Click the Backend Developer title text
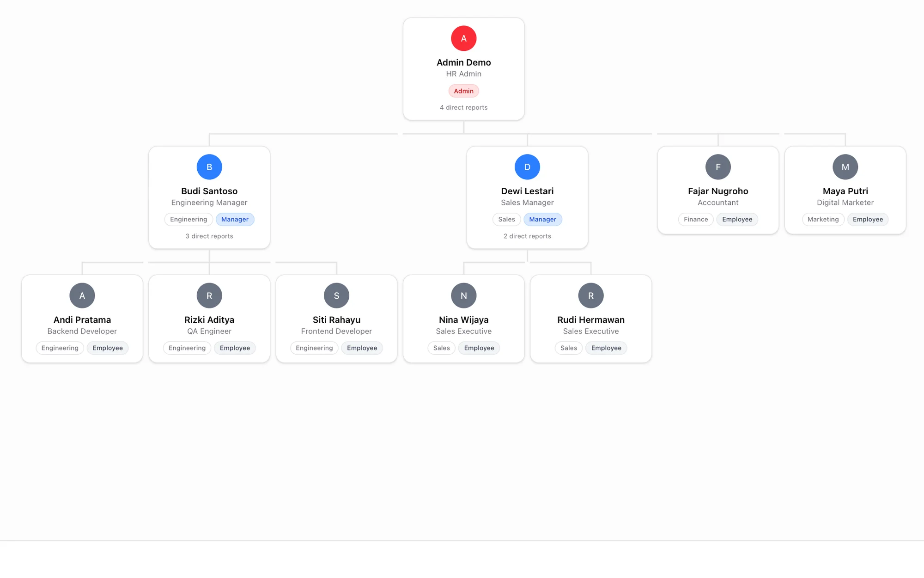Image resolution: width=924 pixels, height=578 pixels. [82, 331]
